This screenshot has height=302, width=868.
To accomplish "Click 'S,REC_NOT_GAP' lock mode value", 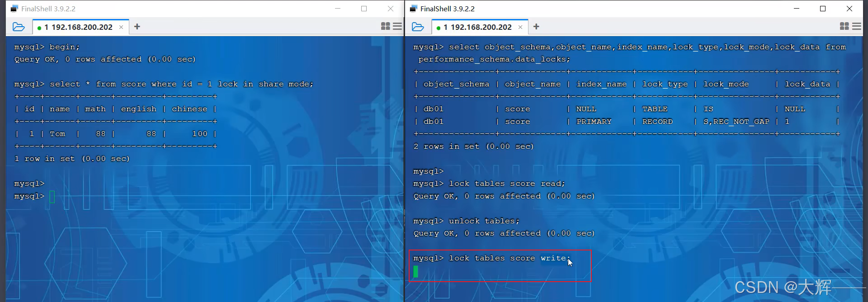I will tap(736, 122).
